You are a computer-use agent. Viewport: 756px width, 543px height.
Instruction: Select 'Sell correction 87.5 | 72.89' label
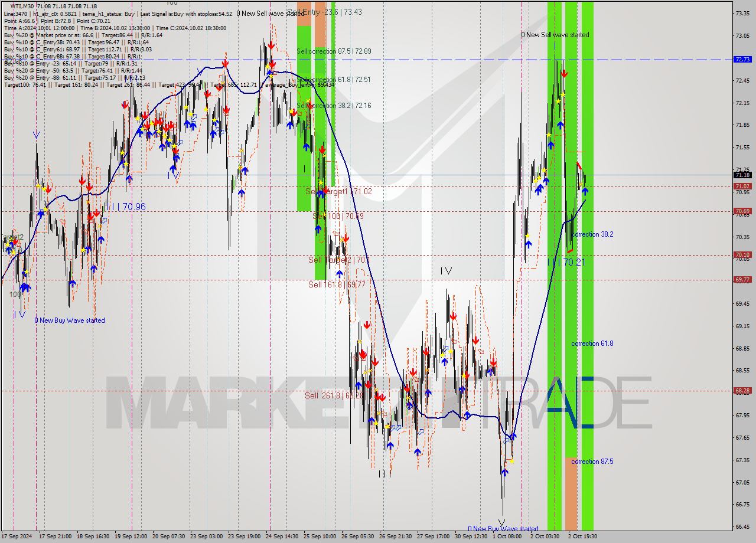click(334, 51)
